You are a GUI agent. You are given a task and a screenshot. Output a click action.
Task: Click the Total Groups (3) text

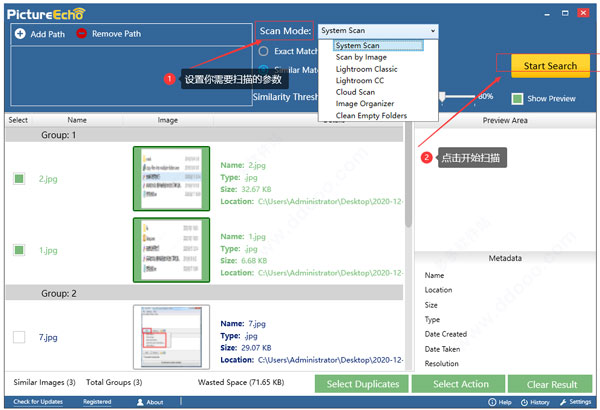pos(114,382)
